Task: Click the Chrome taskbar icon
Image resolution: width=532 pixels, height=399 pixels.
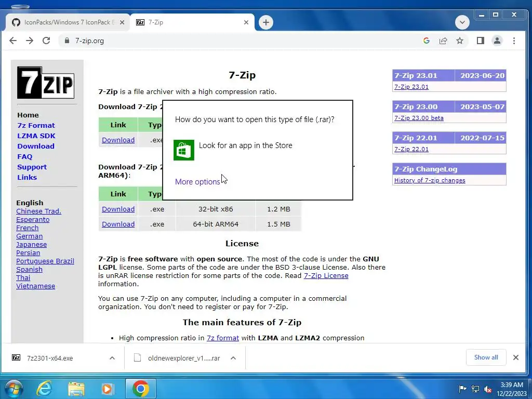Action: [140, 389]
